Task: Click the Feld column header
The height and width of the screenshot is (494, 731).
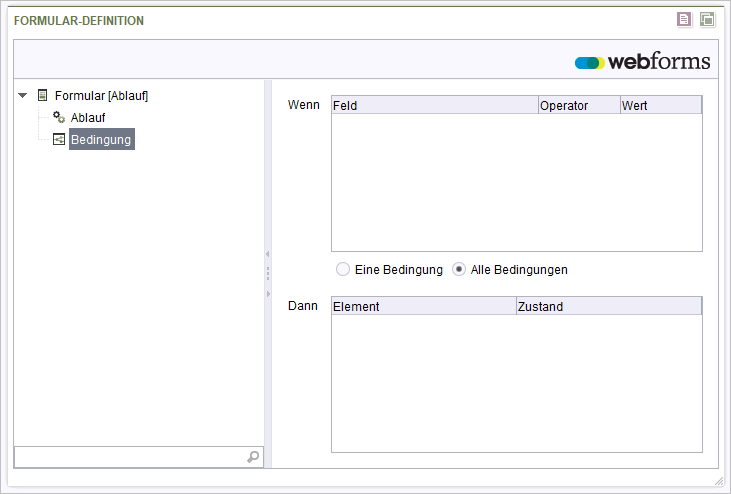Action: tap(435, 105)
